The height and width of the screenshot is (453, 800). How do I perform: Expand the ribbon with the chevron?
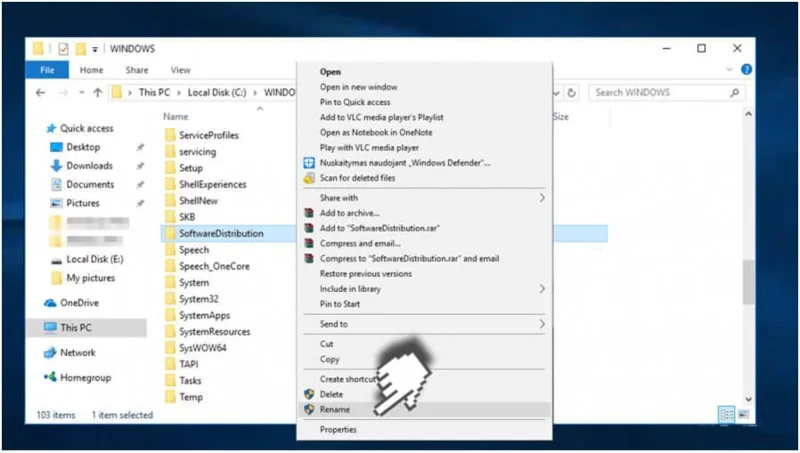730,69
